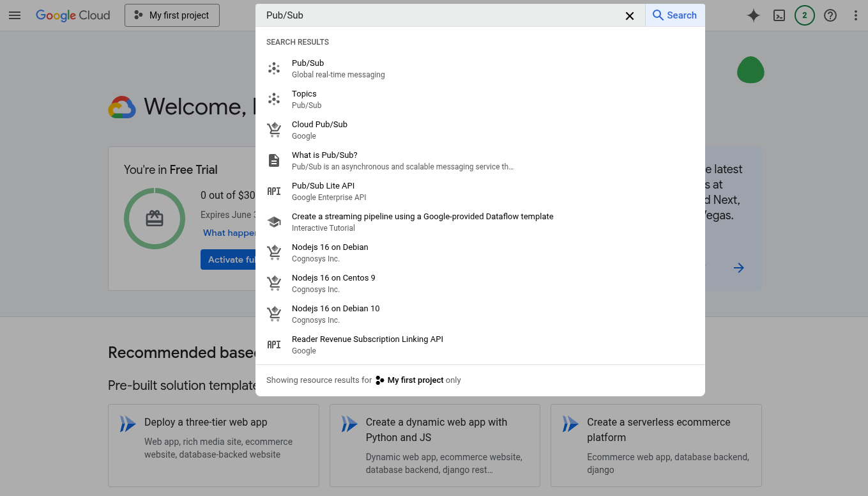868x496 pixels.
Task: Start the streaming pipeline interactive tutorial
Action: (x=423, y=221)
